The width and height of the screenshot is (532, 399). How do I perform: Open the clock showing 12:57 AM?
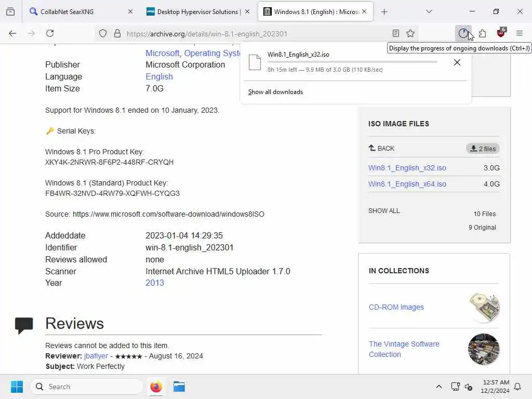pyautogui.click(x=495, y=387)
